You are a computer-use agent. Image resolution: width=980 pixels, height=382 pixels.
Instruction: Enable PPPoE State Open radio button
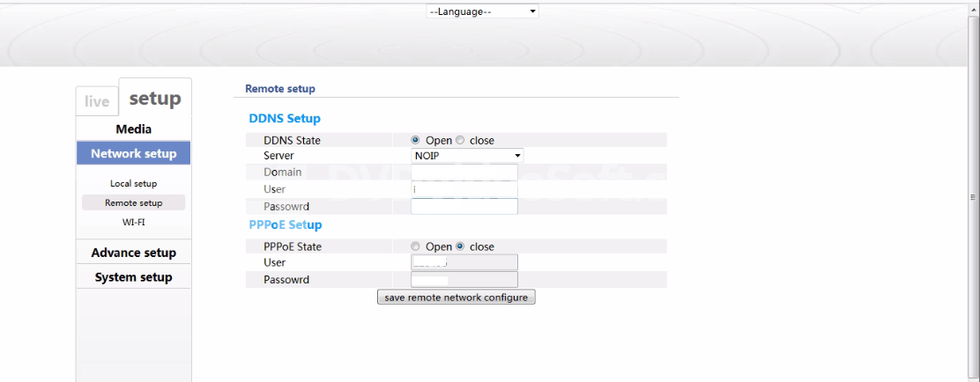[416, 247]
